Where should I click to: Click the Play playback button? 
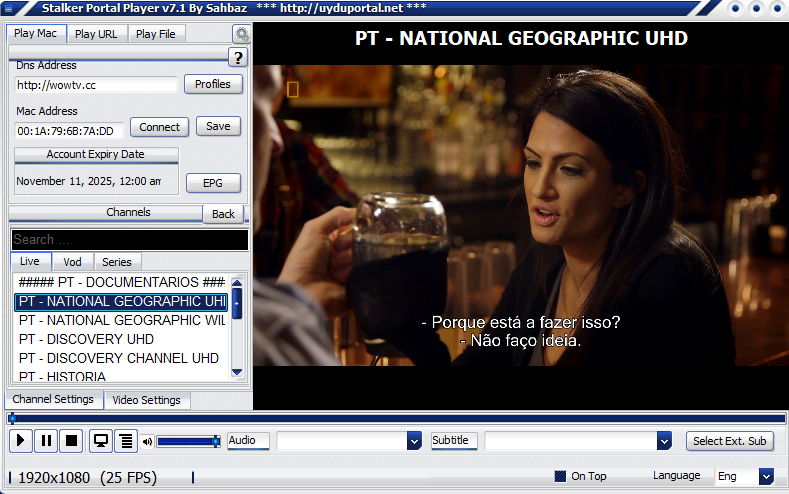21,441
